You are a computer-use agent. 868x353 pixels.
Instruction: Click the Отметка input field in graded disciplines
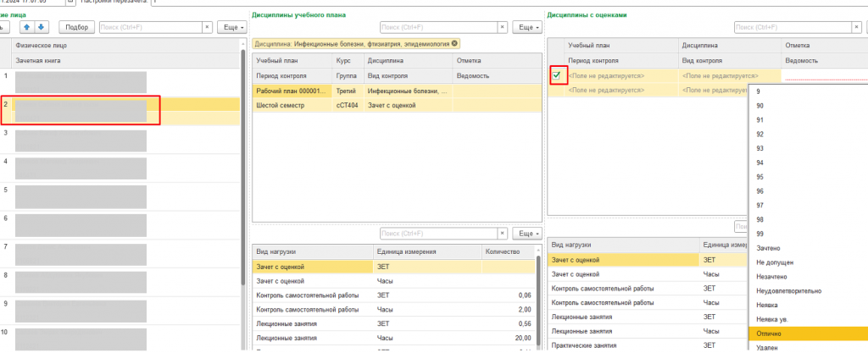tap(822, 76)
